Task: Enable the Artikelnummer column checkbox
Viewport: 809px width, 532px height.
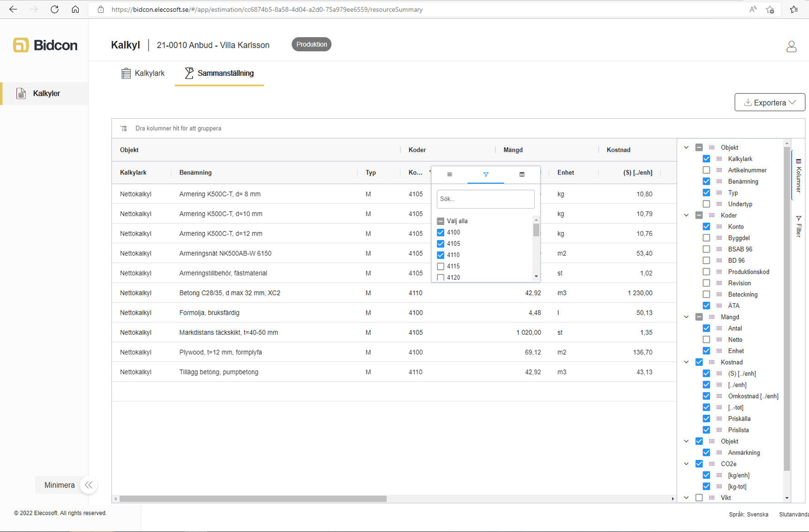Action: [706, 170]
